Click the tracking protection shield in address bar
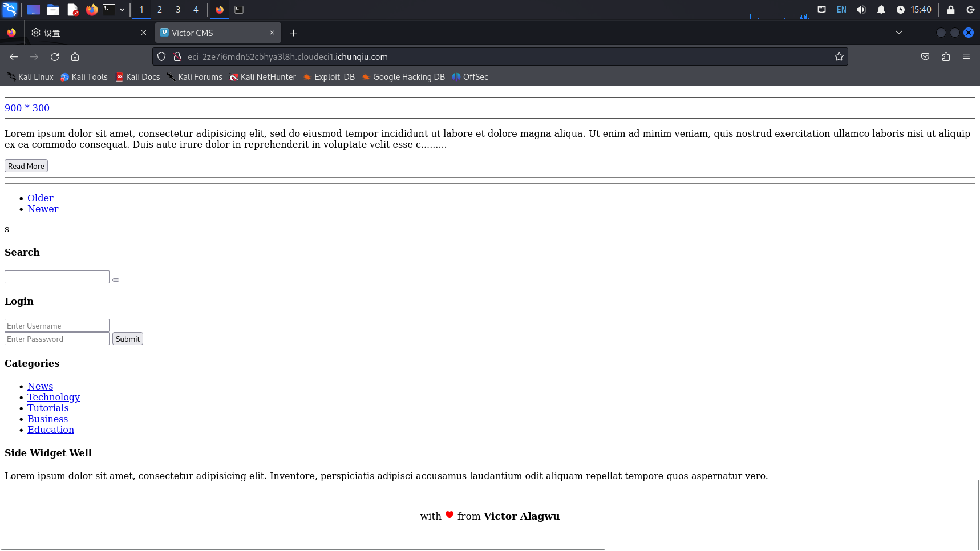Image resolution: width=980 pixels, height=551 pixels. pos(161,56)
